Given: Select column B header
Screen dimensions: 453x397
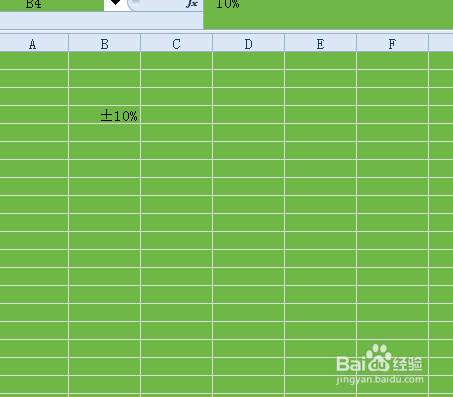Looking at the screenshot, I should point(104,43).
